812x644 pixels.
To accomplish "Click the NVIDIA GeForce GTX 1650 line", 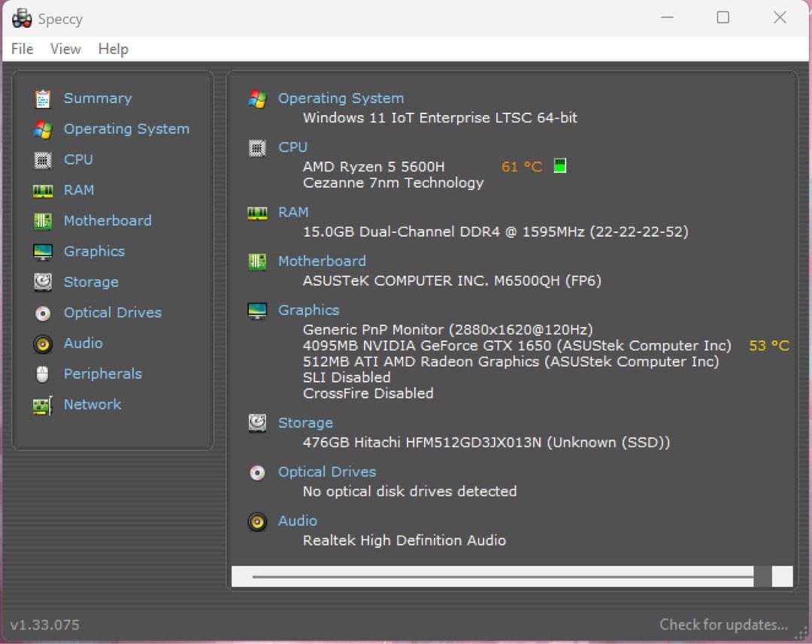I will click(517, 346).
